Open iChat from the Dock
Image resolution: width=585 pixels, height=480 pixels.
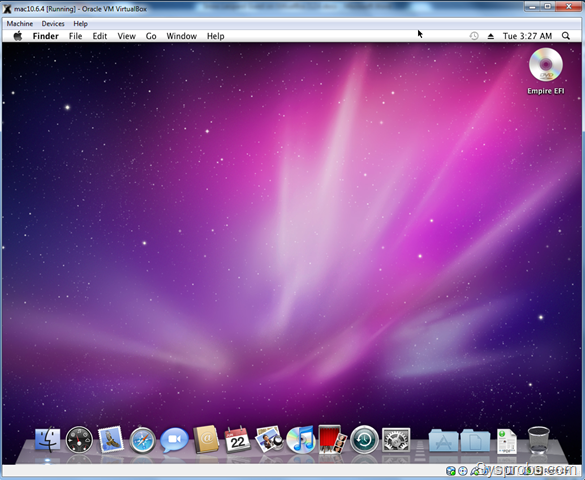(x=174, y=440)
